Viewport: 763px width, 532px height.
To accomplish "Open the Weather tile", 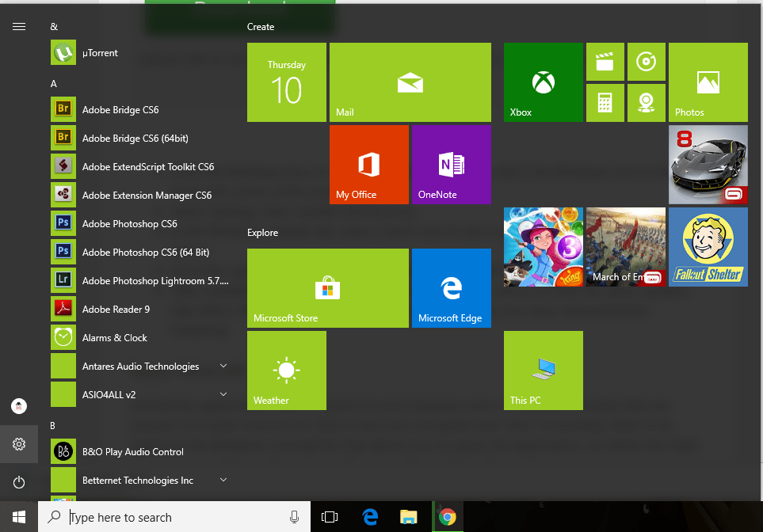I will pos(287,370).
